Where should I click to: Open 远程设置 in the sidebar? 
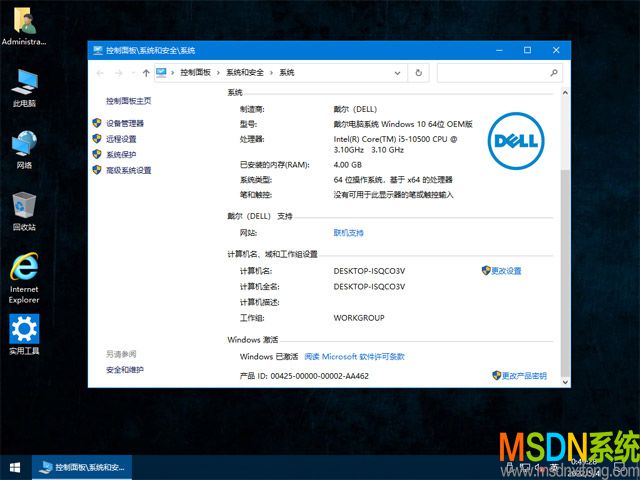pyautogui.click(x=121, y=139)
